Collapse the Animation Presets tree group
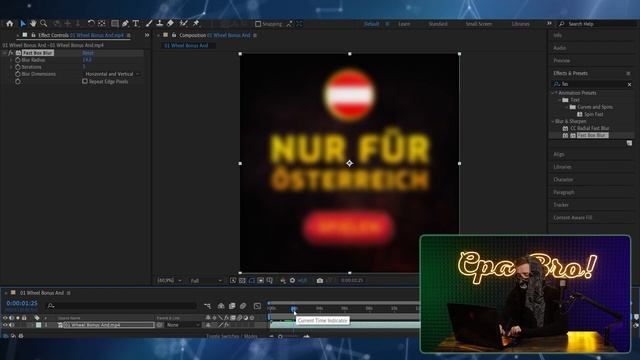Screen dimensions: 640x360 (553, 93)
